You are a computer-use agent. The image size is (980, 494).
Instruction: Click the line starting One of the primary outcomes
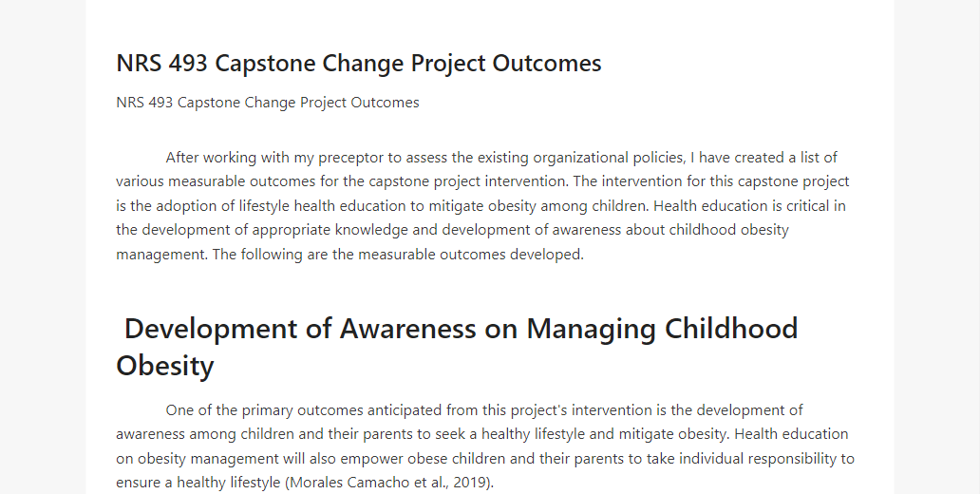click(x=484, y=410)
